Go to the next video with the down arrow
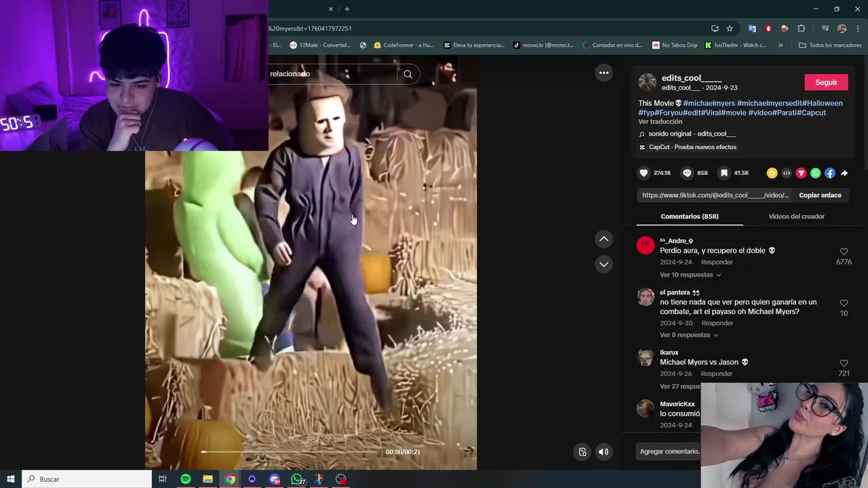This screenshot has height=488, width=868. click(x=604, y=264)
